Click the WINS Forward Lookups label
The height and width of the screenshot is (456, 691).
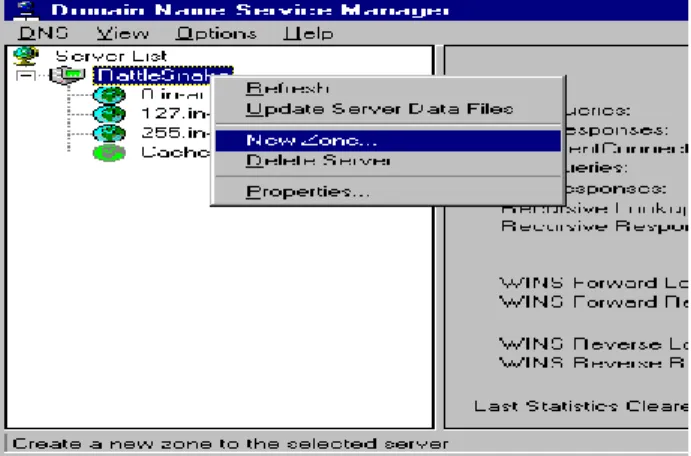coord(593,283)
